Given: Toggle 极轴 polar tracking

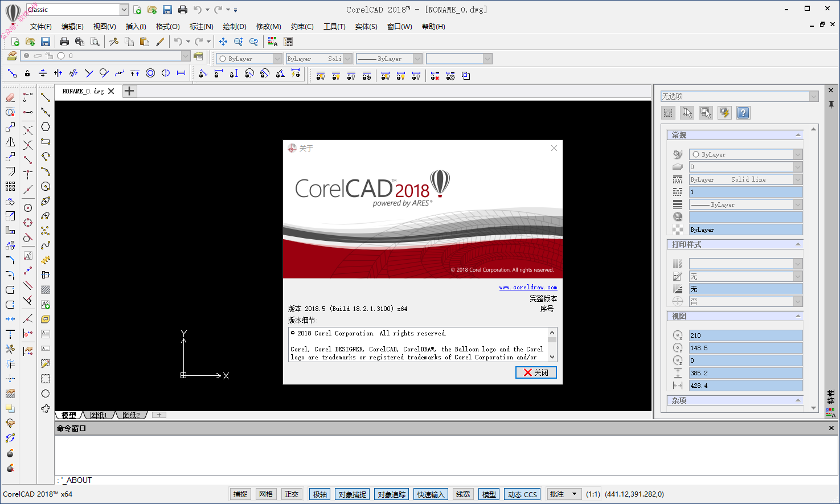Looking at the screenshot, I should (320, 494).
